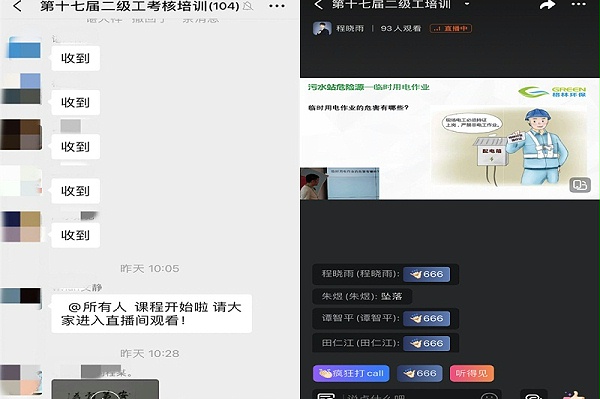Tap the 昨天 10:05 timestamp
This screenshot has width=600, height=399.
[x=150, y=269]
